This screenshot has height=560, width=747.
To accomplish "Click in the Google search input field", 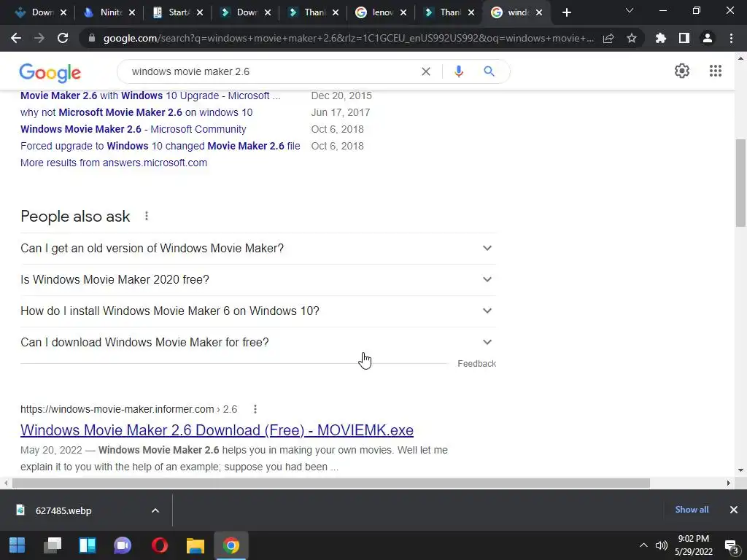I will pos(271,71).
